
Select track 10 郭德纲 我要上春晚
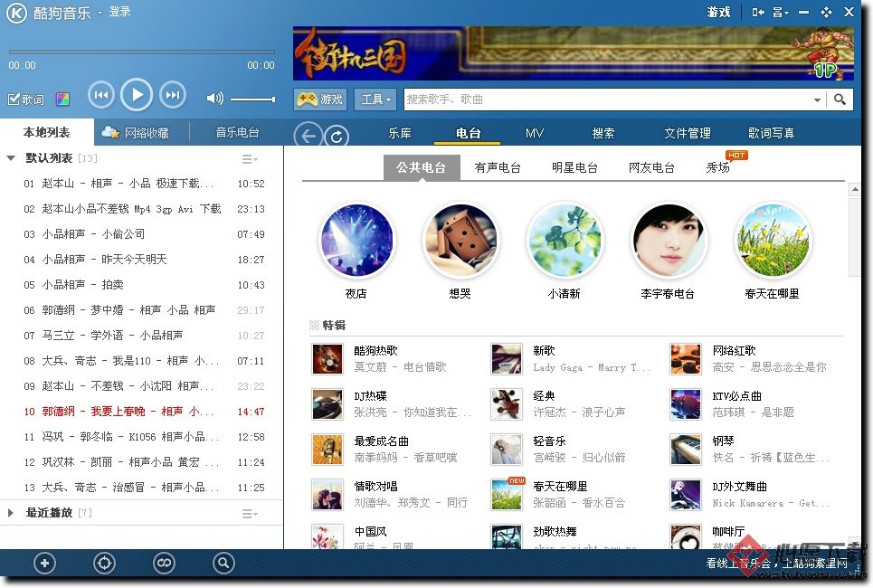(142, 412)
